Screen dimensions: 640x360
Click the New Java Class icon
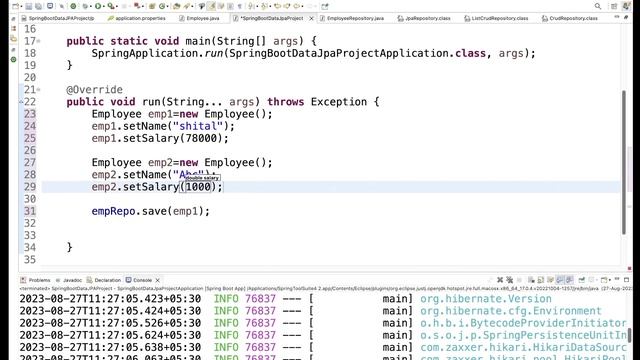click(162, 7)
